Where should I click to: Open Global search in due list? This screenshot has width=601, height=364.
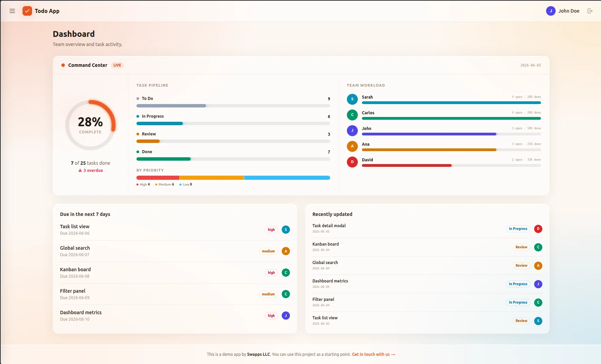point(75,248)
